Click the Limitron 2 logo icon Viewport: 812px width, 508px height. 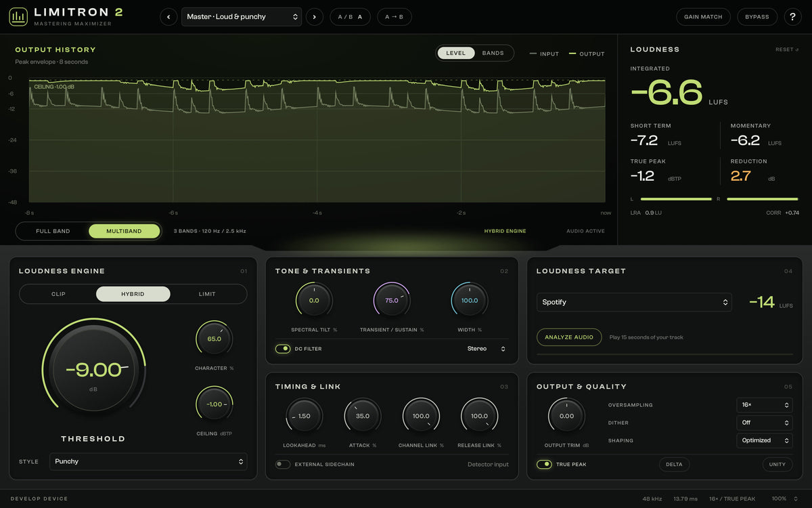(x=18, y=16)
